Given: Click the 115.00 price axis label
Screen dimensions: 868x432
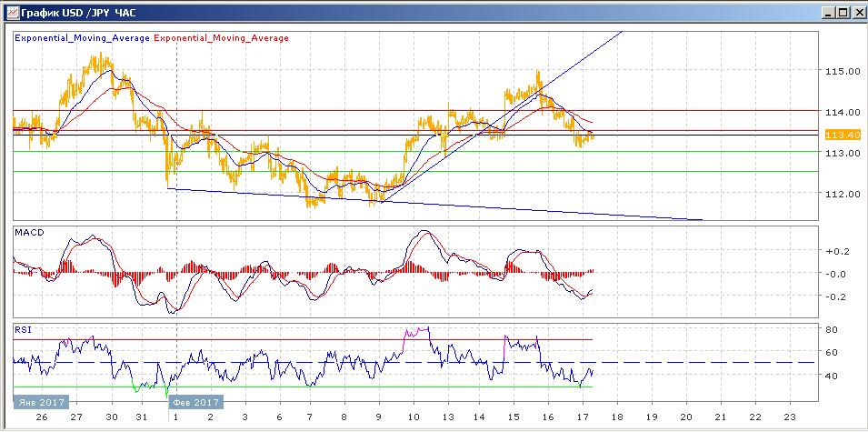Looking at the screenshot, I should tap(843, 71).
